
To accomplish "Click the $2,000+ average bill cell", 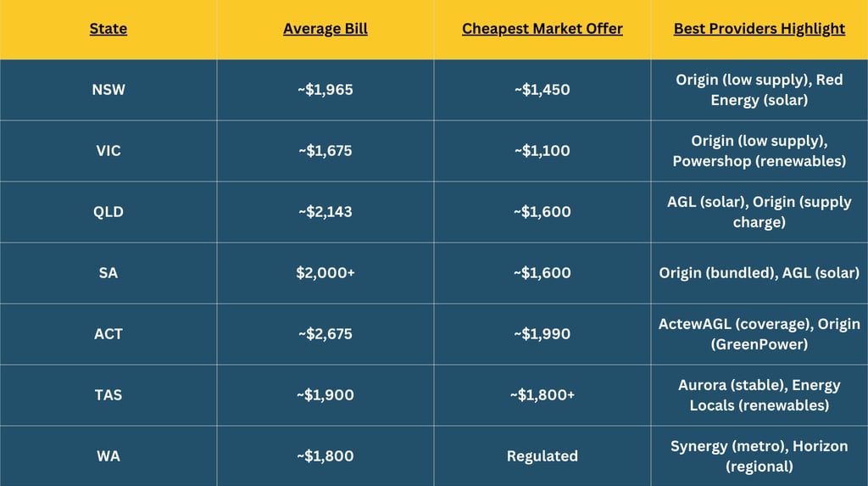I will point(325,272).
